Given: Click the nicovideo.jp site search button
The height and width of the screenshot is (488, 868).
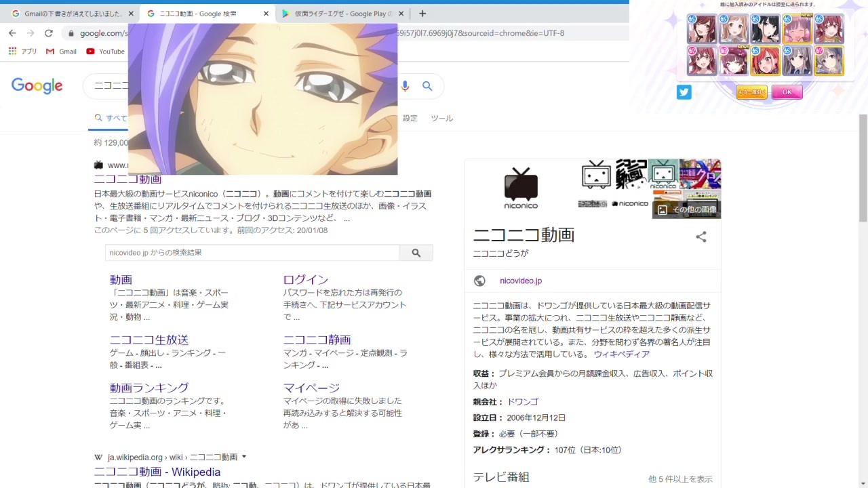Looking at the screenshot, I should [x=416, y=253].
